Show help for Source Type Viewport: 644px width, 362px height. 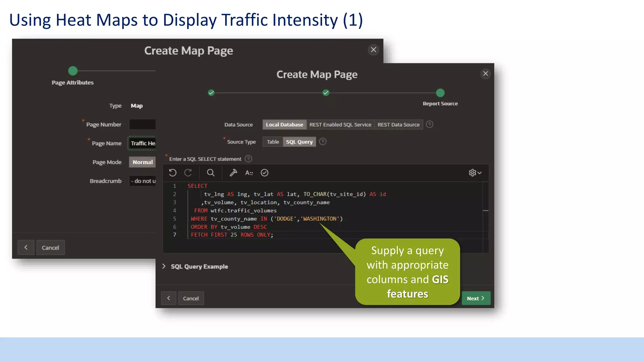point(323,142)
